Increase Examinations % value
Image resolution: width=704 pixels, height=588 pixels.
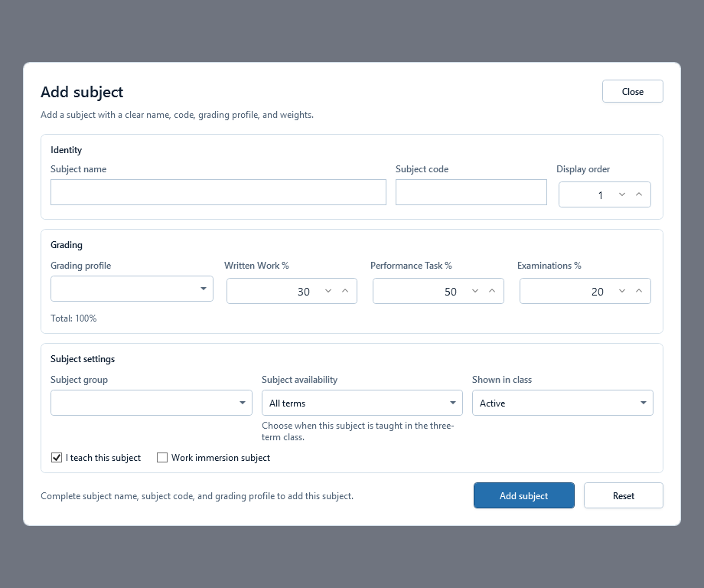tap(639, 291)
